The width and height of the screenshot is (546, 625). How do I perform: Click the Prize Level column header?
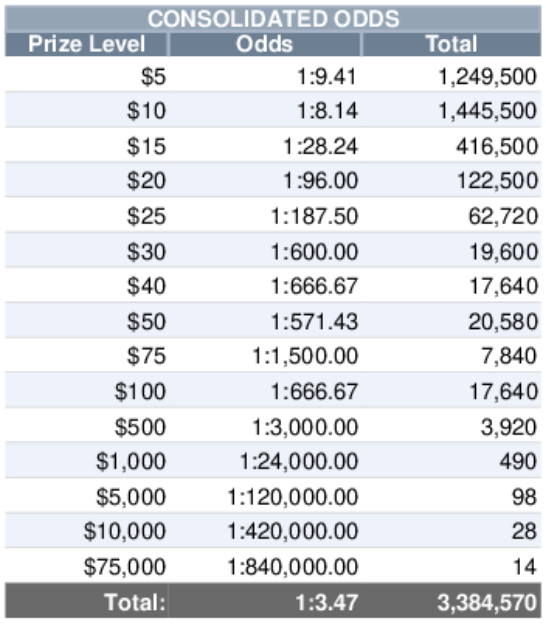(x=86, y=44)
